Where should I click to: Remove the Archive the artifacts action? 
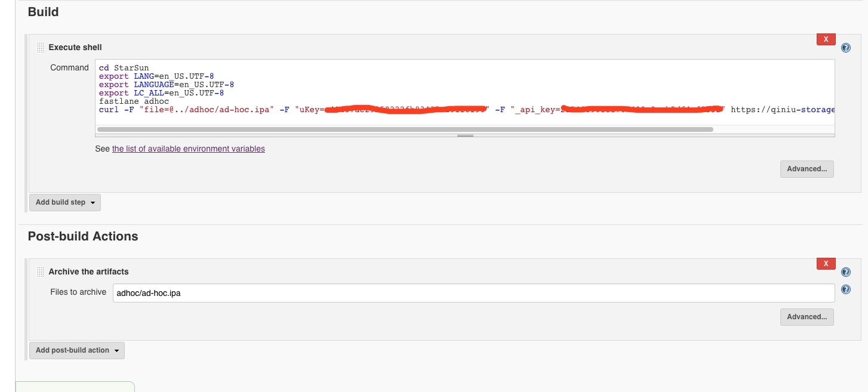coord(826,264)
